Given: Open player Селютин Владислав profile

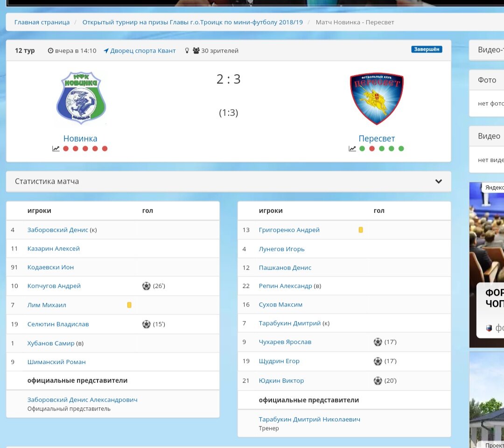Looking at the screenshot, I should point(58,324).
